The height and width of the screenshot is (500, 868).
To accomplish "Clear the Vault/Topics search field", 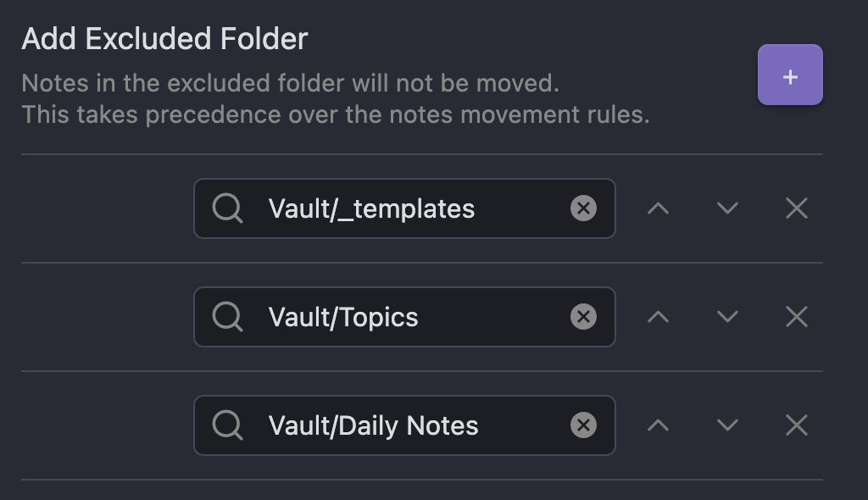I will point(583,317).
